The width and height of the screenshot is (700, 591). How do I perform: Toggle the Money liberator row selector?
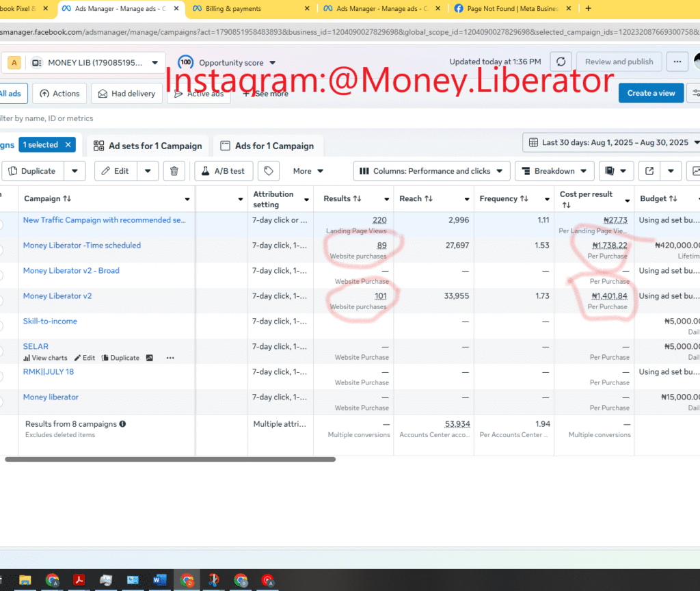[x=1, y=402]
